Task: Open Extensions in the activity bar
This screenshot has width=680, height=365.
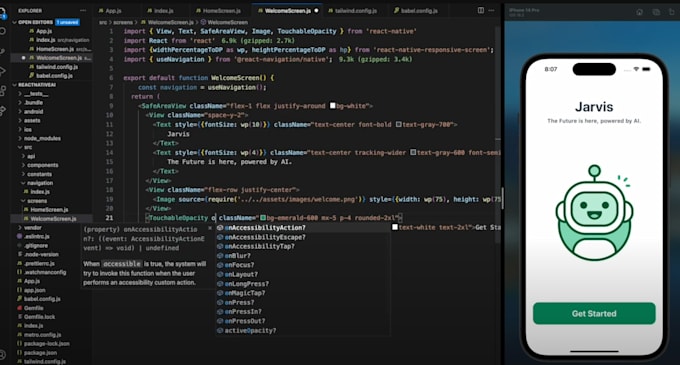Action: 3,91
